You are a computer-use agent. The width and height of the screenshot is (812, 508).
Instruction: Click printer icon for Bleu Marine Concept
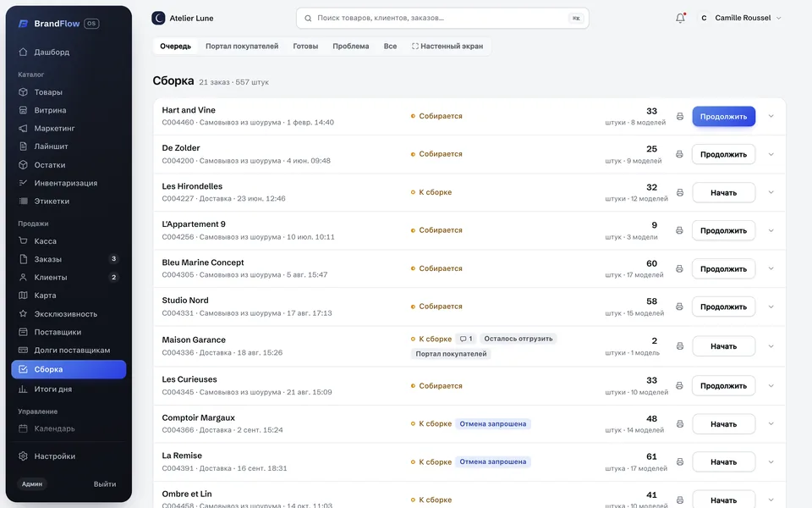click(679, 268)
